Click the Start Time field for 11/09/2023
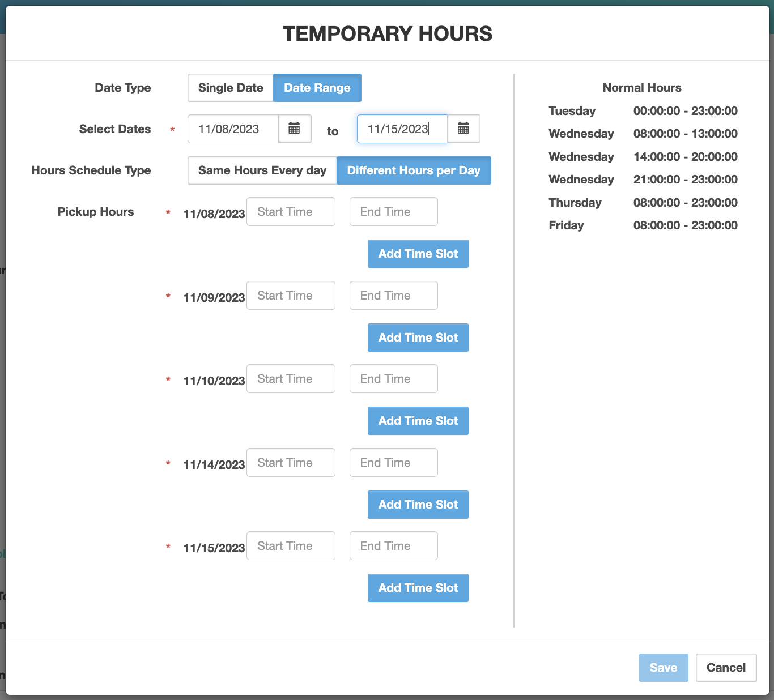 [291, 295]
